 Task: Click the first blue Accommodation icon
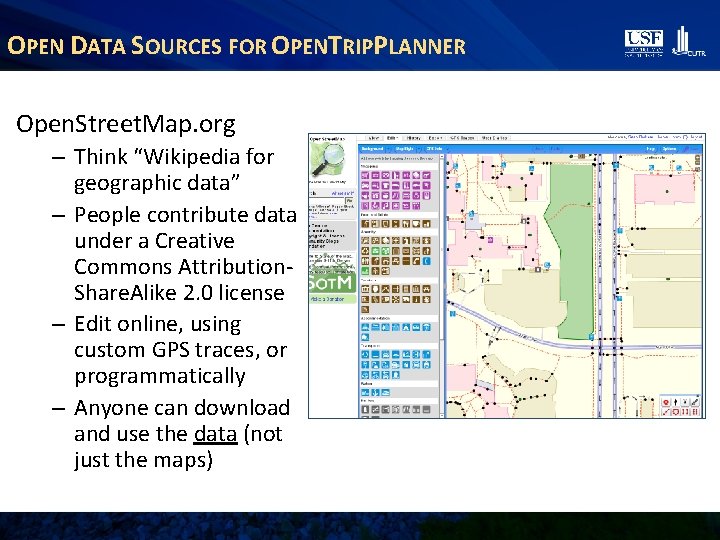pyautogui.click(x=366, y=327)
